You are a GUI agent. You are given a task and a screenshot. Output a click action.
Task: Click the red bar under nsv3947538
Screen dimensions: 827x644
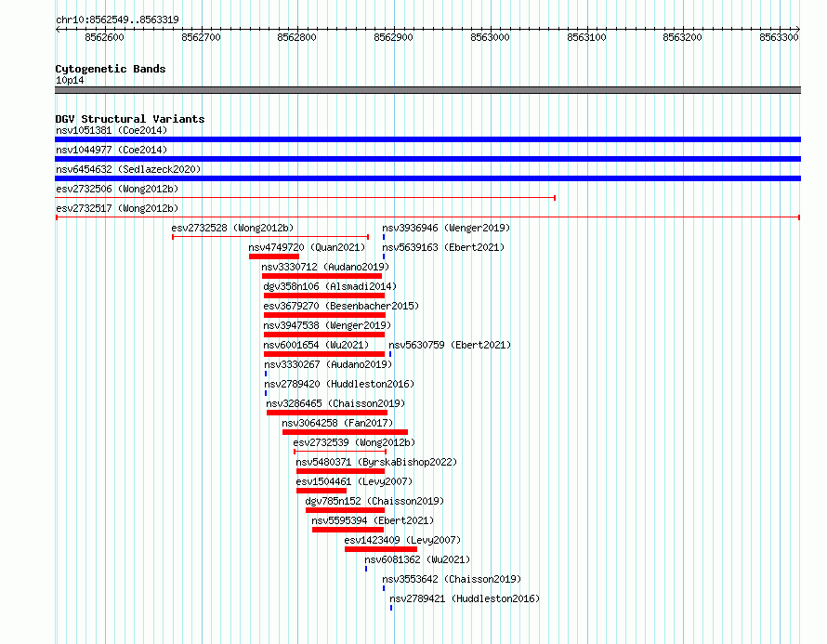pos(324,335)
